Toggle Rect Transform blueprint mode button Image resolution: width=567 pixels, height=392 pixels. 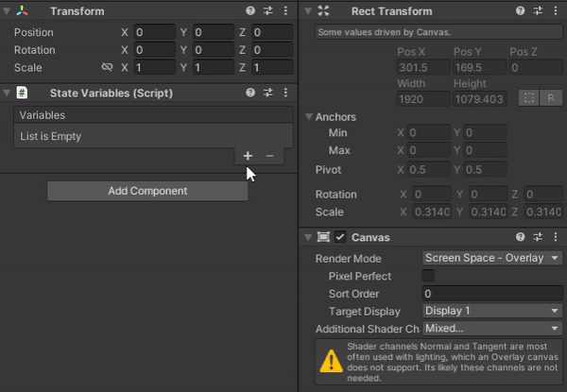pyautogui.click(x=528, y=98)
